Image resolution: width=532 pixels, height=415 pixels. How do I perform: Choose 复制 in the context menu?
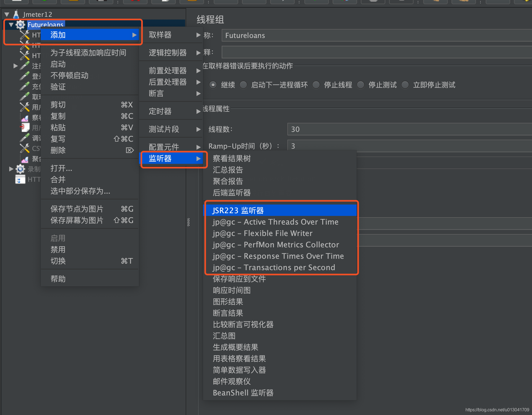(90, 116)
